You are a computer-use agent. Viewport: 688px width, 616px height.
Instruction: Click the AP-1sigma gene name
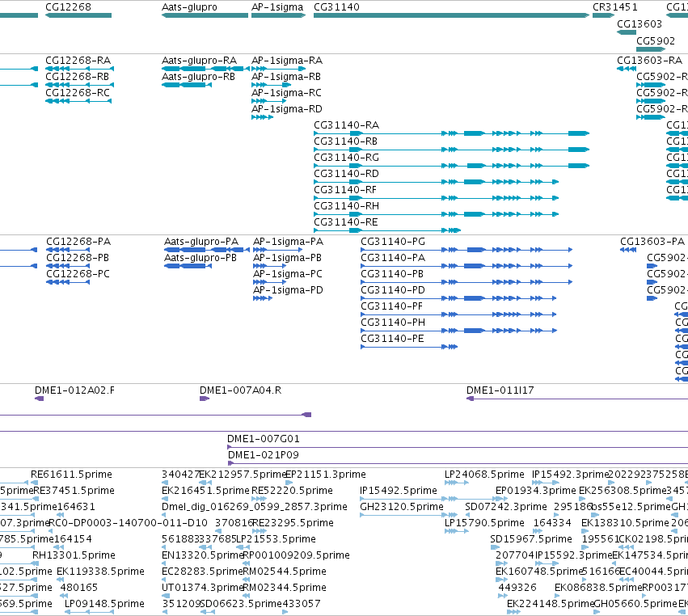(x=277, y=7)
